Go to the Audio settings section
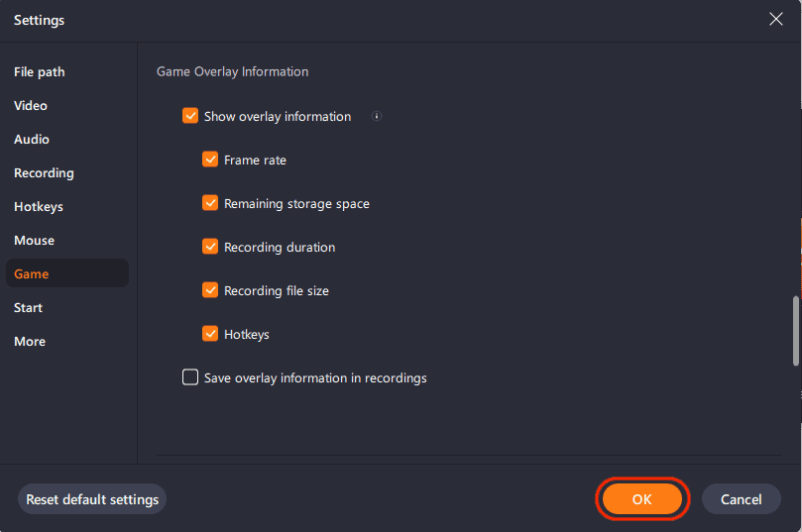This screenshot has height=532, width=802. tap(32, 140)
